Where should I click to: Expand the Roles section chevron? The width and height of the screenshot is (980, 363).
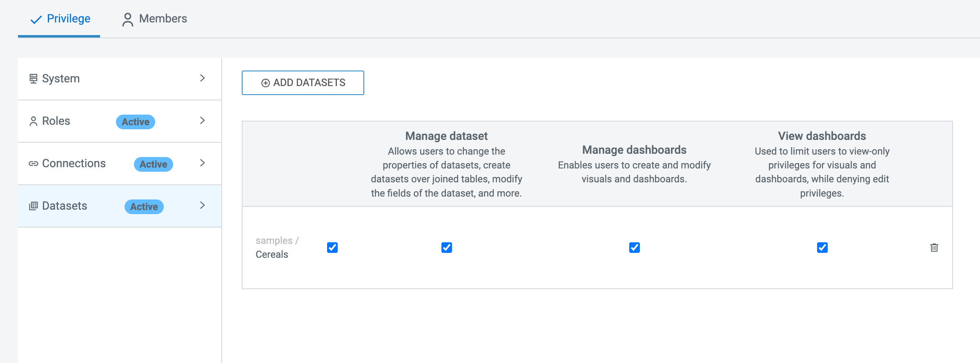[x=202, y=120]
